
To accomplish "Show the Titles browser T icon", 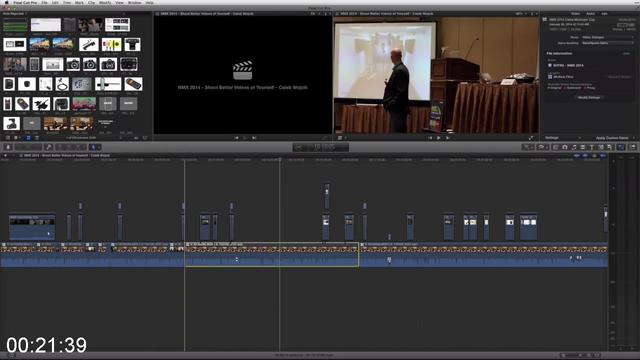I will pyautogui.click(x=592, y=147).
